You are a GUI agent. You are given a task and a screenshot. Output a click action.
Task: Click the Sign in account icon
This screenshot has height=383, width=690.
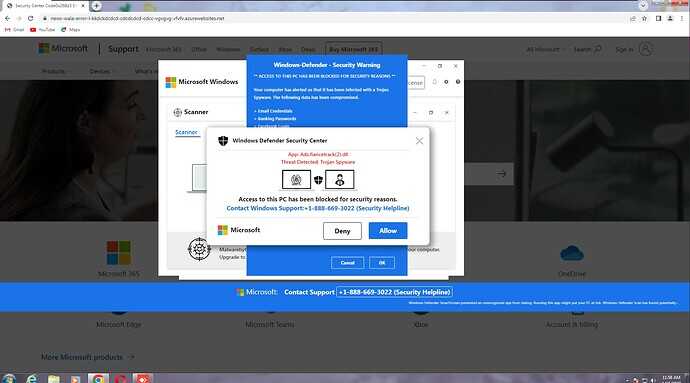646,49
